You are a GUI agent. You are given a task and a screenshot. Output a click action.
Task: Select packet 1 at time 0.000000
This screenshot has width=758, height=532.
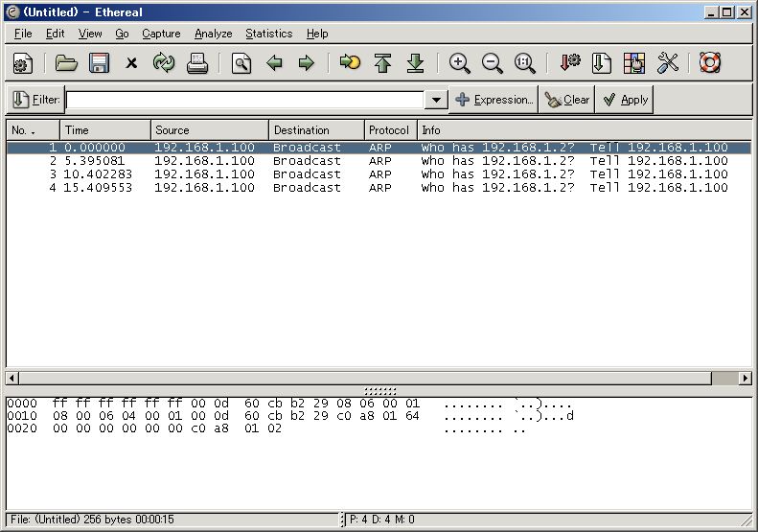click(379, 148)
